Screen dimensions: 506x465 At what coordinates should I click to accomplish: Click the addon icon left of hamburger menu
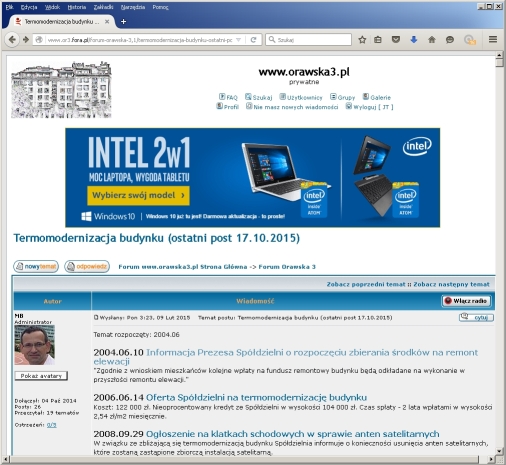coord(470,40)
